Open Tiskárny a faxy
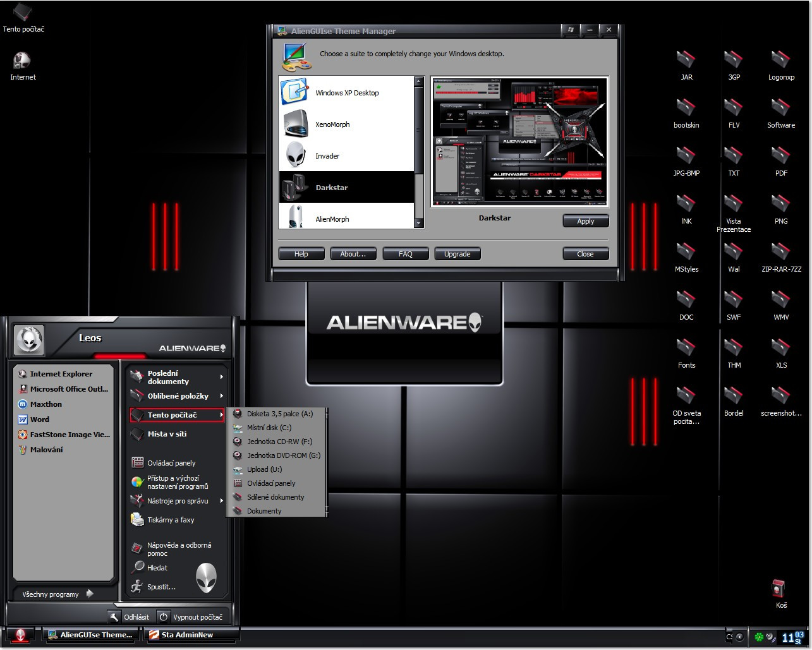812x650 pixels. (178, 519)
